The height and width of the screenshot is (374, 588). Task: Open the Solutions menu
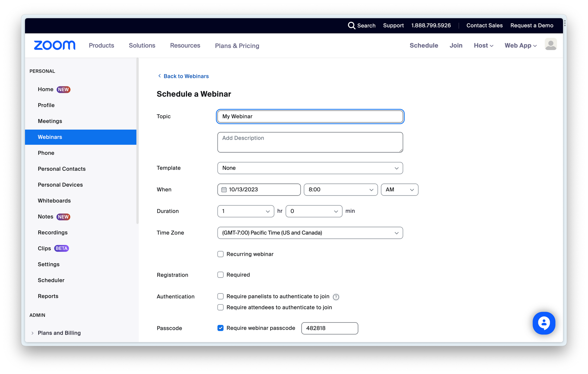tap(142, 46)
